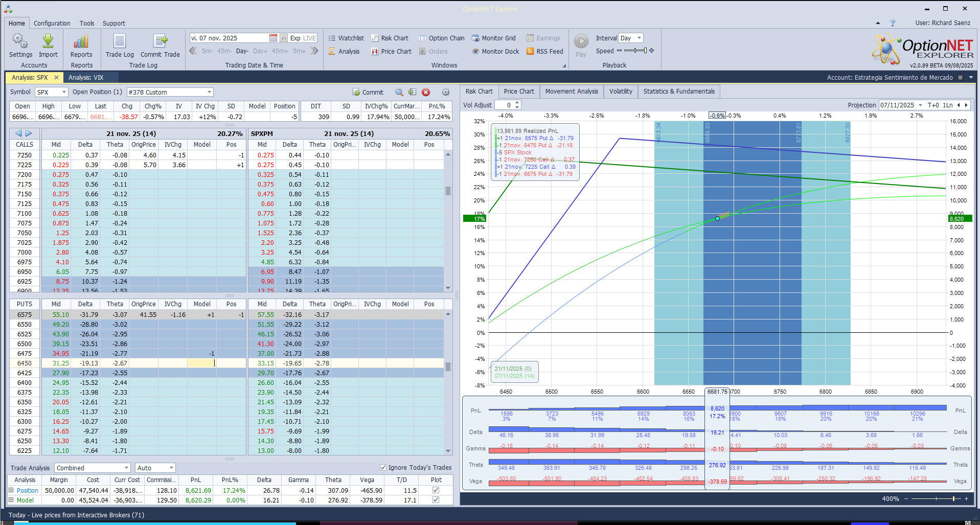The image size is (980, 525).
Task: Step forward one interval with double-right chevron
Action: [x=314, y=51]
